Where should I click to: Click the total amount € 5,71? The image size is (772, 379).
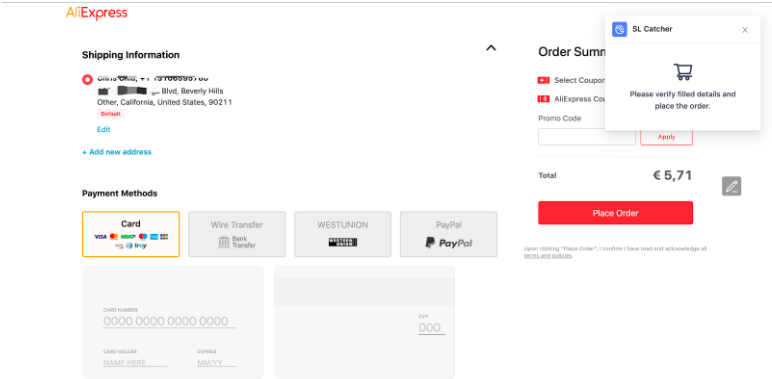[672, 175]
